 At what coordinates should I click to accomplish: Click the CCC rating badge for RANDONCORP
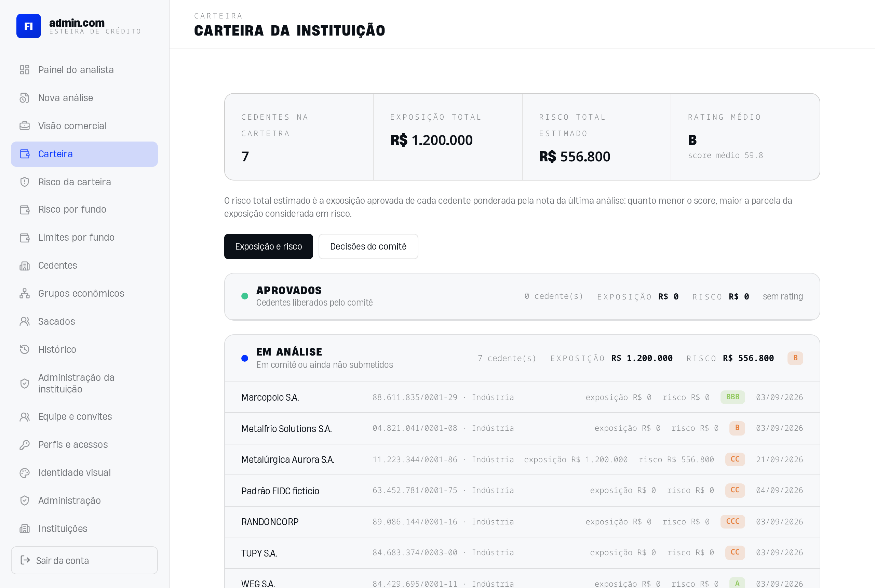pos(732,522)
